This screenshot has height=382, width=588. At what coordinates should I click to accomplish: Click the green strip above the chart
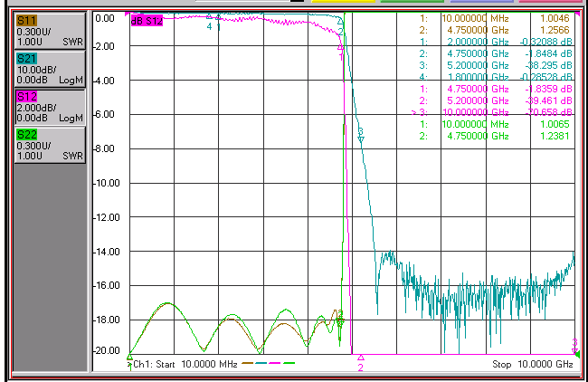[x=413, y=1]
